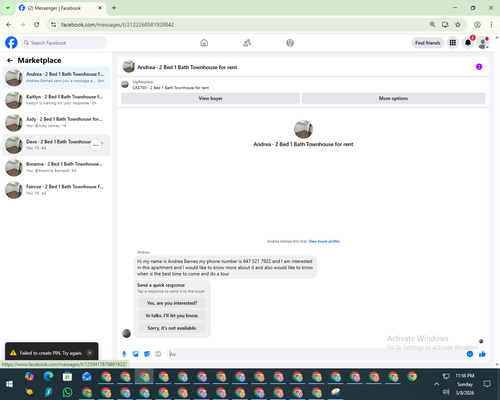Image resolution: width=500 pixels, height=400 pixels.
Task: Send a voice clip with microphone icon
Action: pos(124,354)
